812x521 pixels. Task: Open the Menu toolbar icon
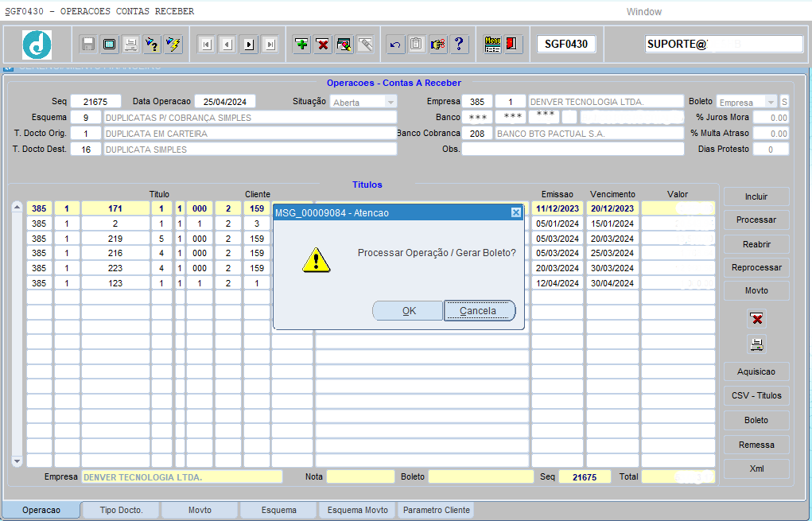coord(492,44)
